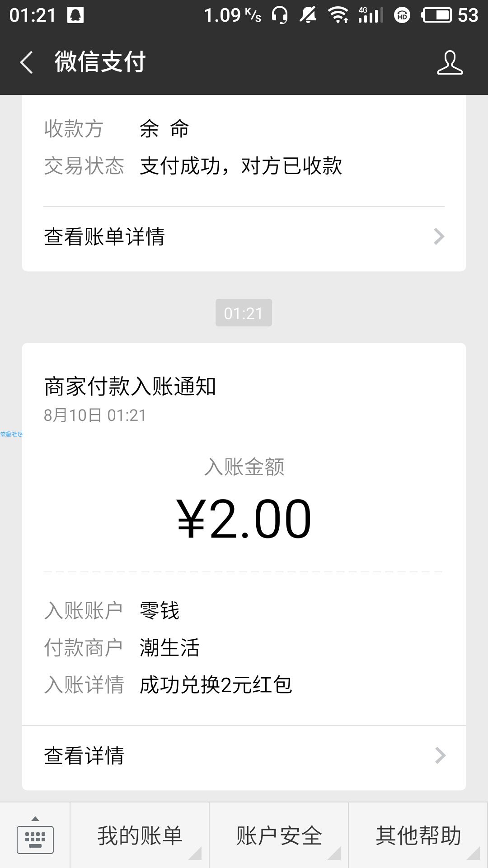Tap the 4G signal strength icon
488x868 pixels.
[x=371, y=15]
